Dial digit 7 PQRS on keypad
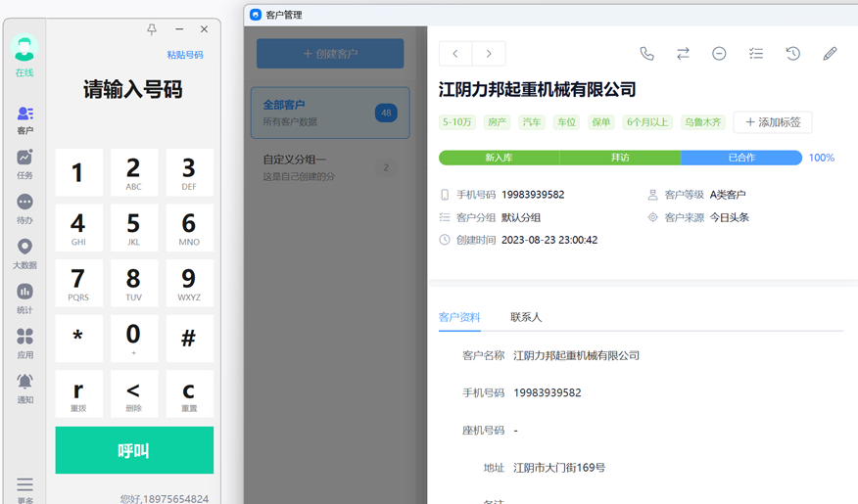The height and width of the screenshot is (504, 858). pyautogui.click(x=78, y=283)
